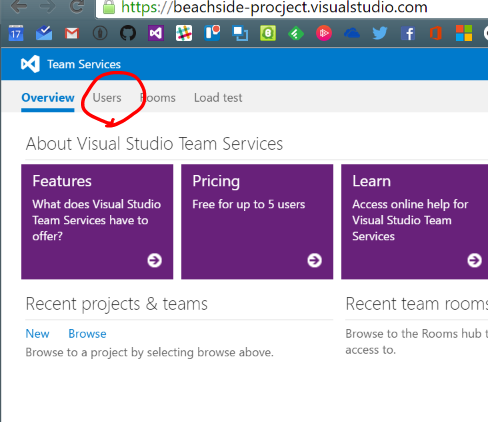Click the OneDrive cloud bookmark
The height and width of the screenshot is (422, 488).
coord(352,33)
